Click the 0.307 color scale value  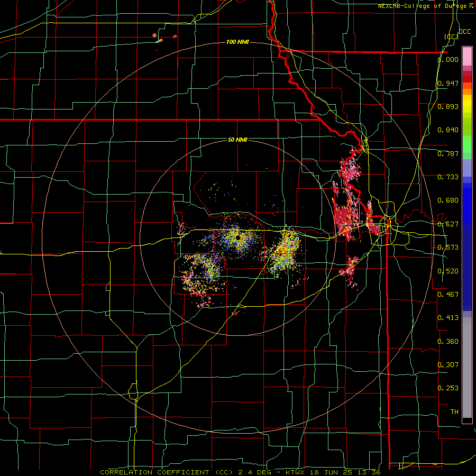(x=448, y=364)
